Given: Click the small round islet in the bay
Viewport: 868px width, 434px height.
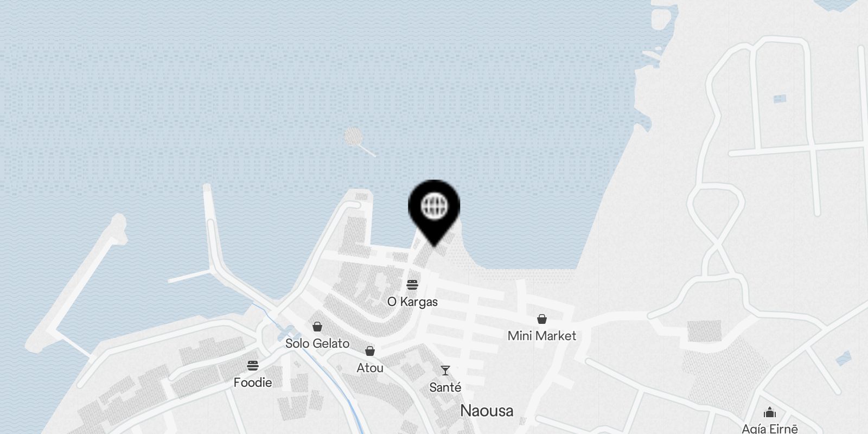Looking at the screenshot, I should (x=353, y=136).
